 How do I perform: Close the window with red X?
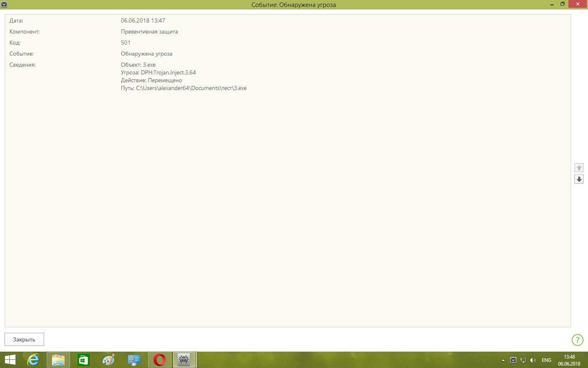tap(578, 4)
